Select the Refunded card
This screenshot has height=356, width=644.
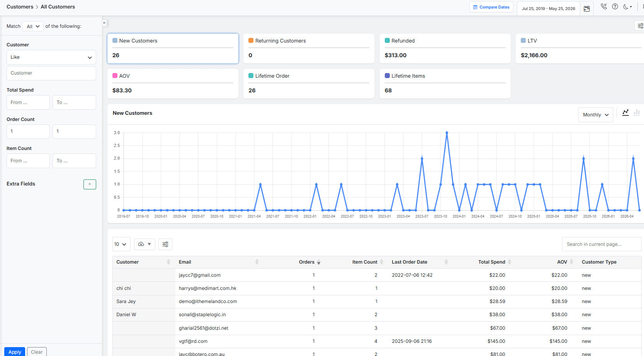(445, 48)
